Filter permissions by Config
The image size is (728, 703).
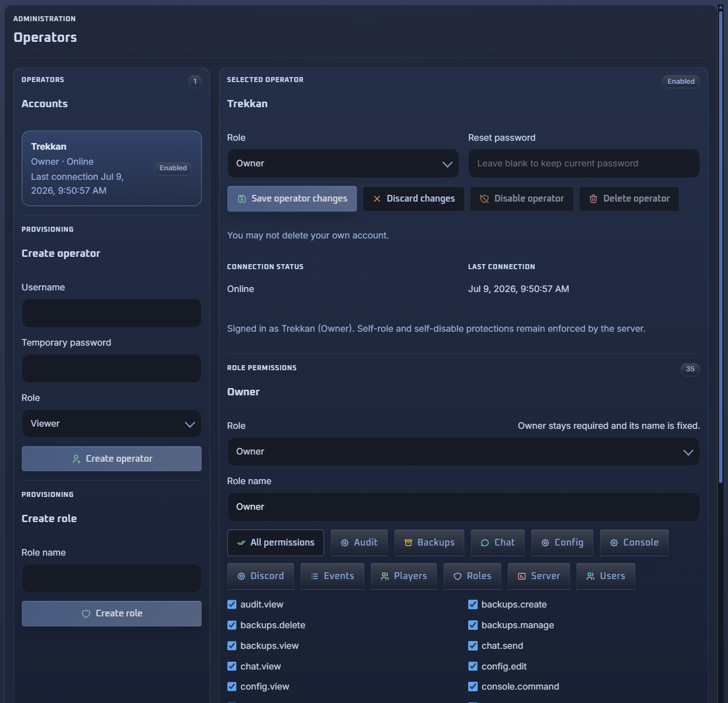coord(562,543)
